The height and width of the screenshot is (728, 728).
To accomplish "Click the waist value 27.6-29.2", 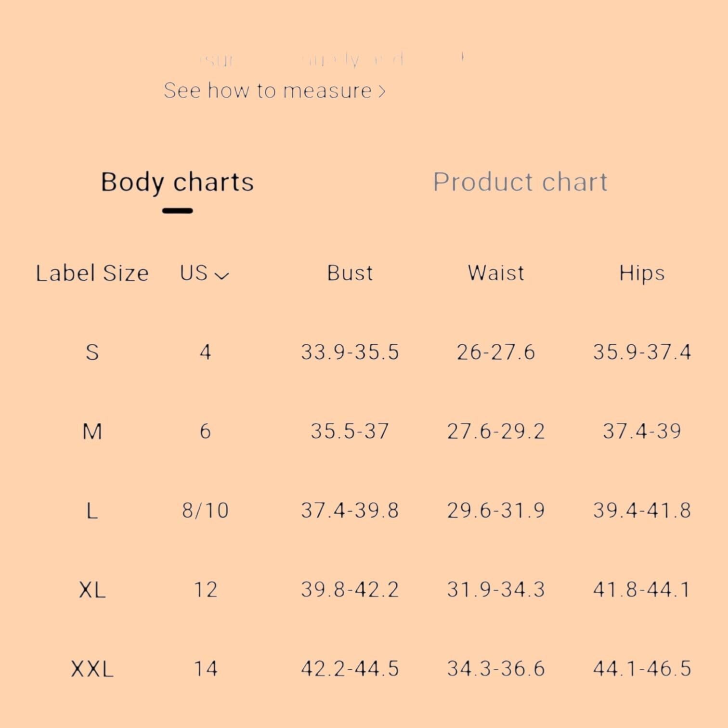I will click(x=496, y=431).
